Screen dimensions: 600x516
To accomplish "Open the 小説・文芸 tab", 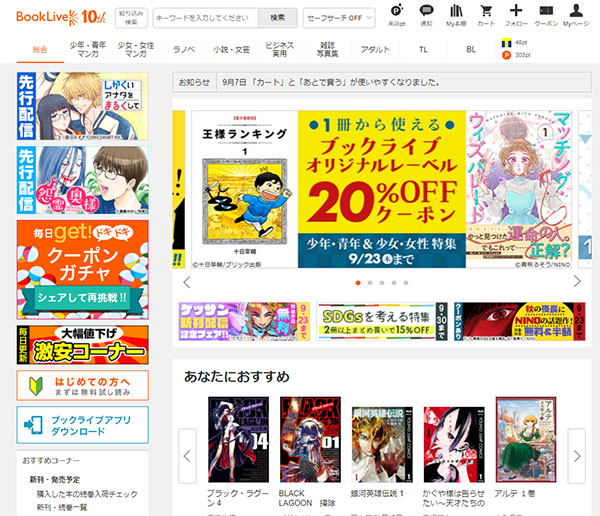I will tap(232, 49).
